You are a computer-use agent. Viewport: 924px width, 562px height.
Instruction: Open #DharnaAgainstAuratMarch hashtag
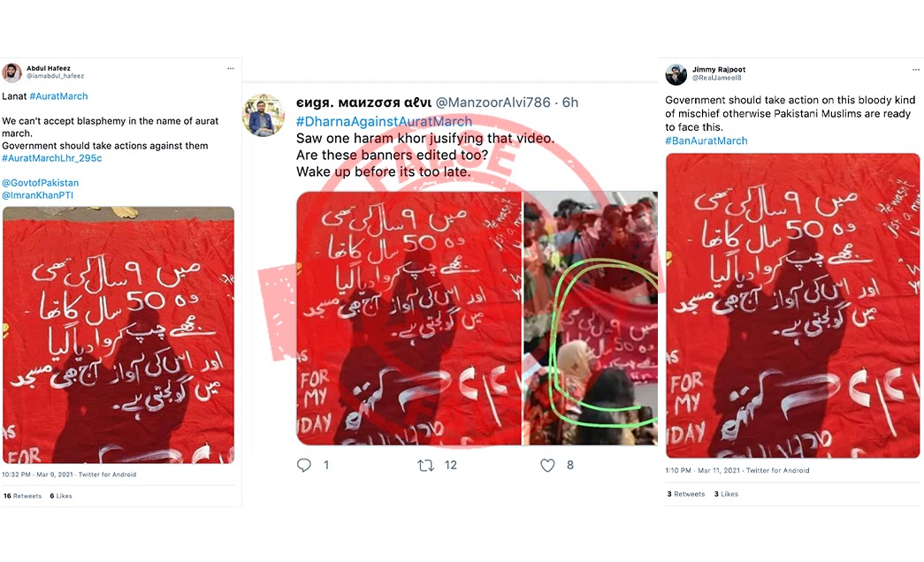click(384, 121)
